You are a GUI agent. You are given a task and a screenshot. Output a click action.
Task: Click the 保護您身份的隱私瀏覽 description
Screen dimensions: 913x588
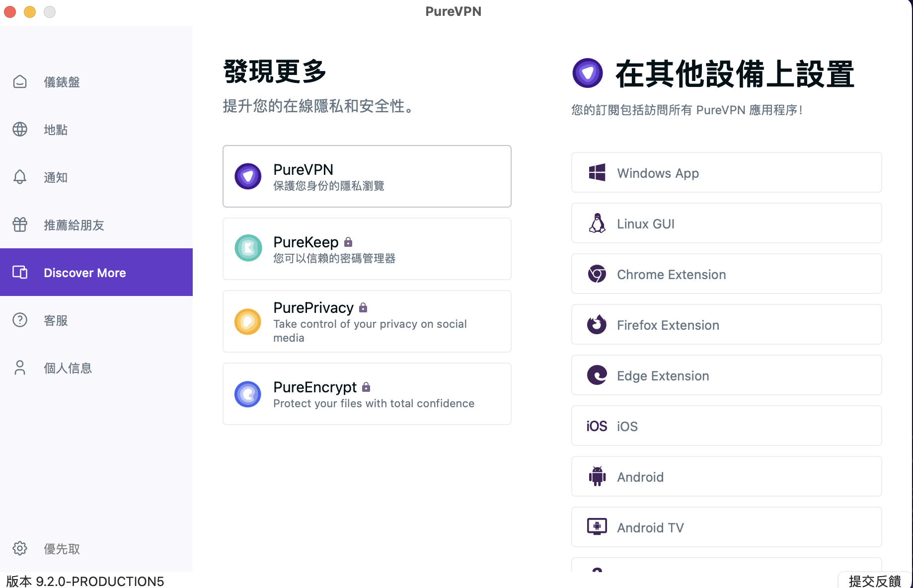(329, 186)
